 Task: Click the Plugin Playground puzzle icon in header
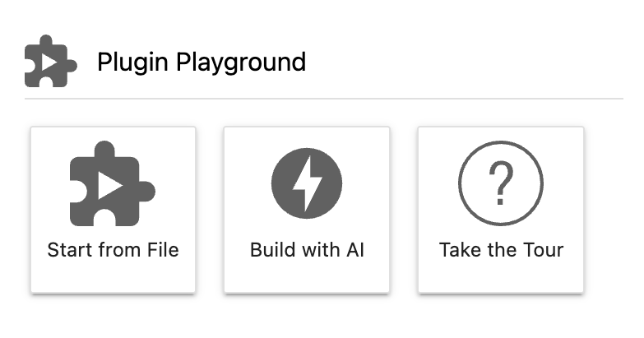(50, 61)
